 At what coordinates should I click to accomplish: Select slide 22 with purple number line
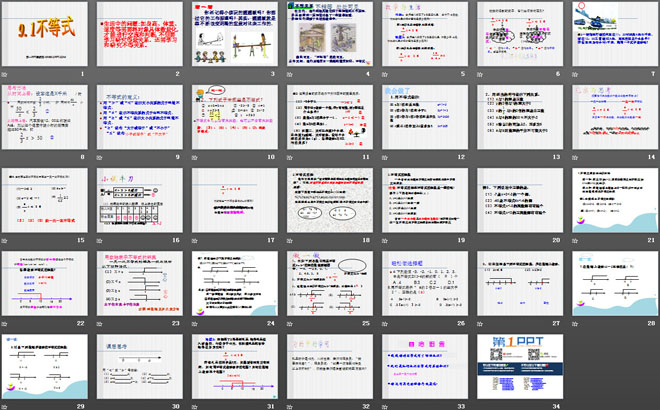pos(45,284)
